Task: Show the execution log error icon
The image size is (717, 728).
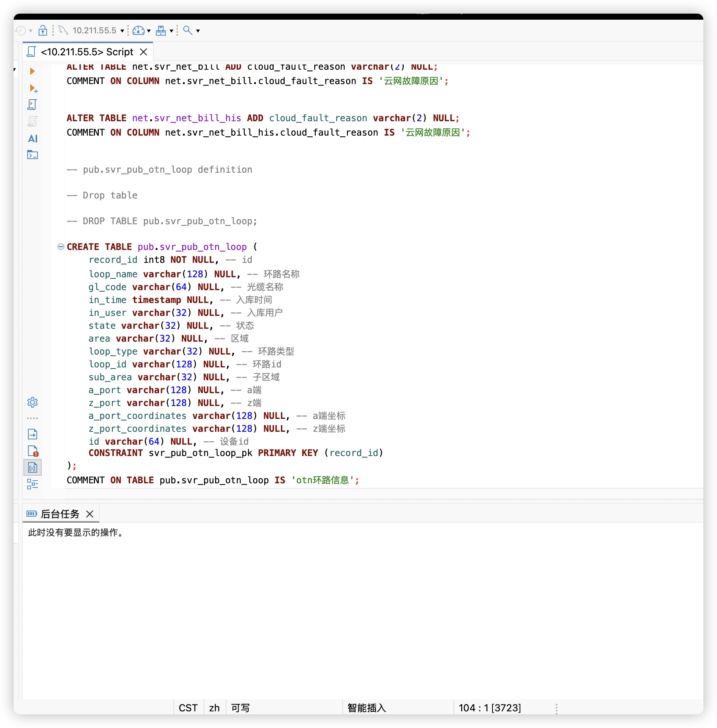Action: (x=33, y=451)
